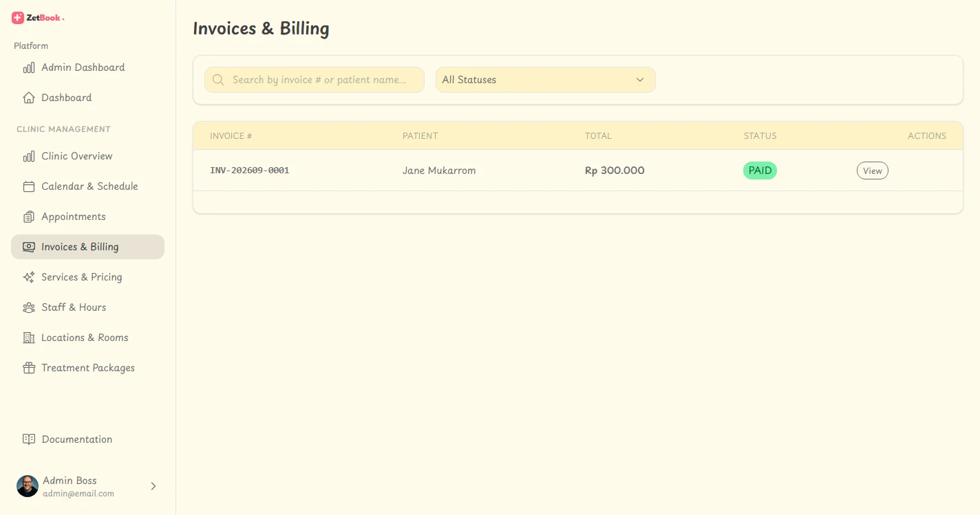
Task: Click the total Rp 300.000
Action: click(615, 171)
